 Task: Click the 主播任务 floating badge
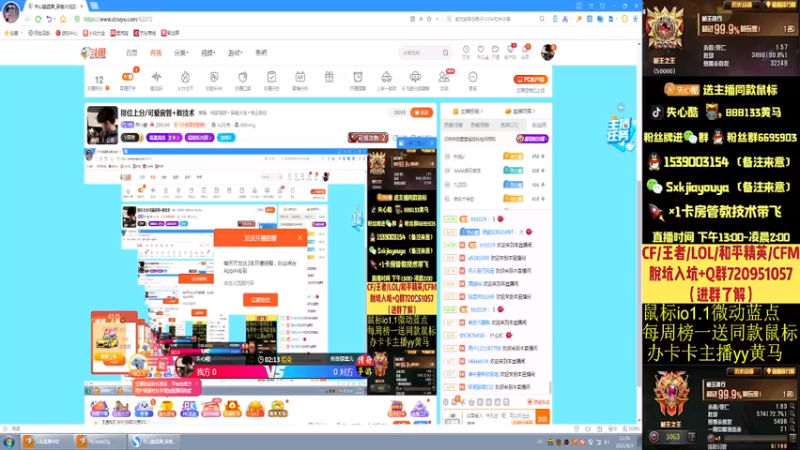(620, 133)
